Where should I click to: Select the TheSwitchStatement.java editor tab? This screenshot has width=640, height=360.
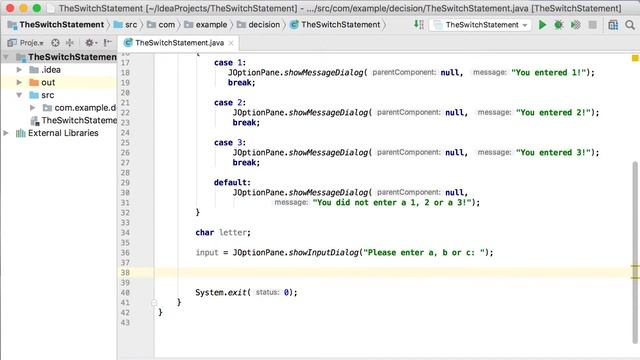[180, 43]
